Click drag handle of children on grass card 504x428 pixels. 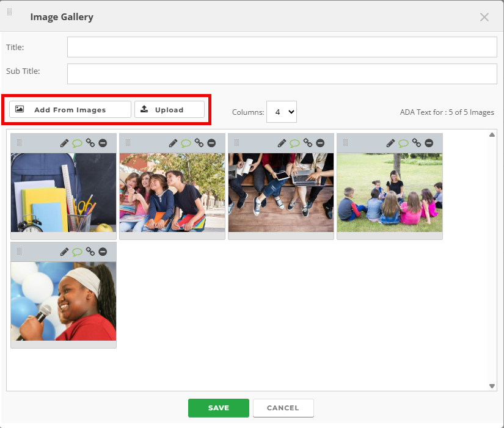(x=345, y=143)
